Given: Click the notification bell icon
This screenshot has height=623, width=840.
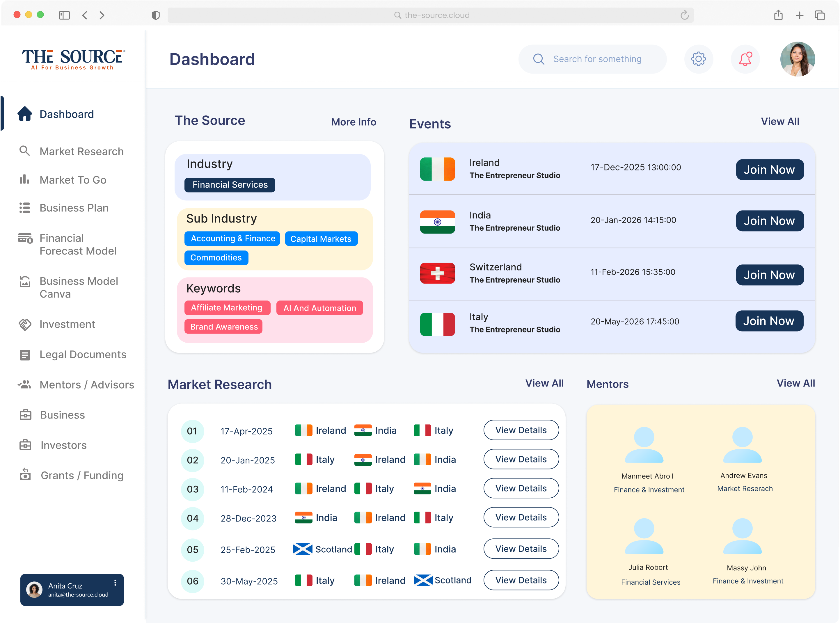Looking at the screenshot, I should [x=745, y=59].
